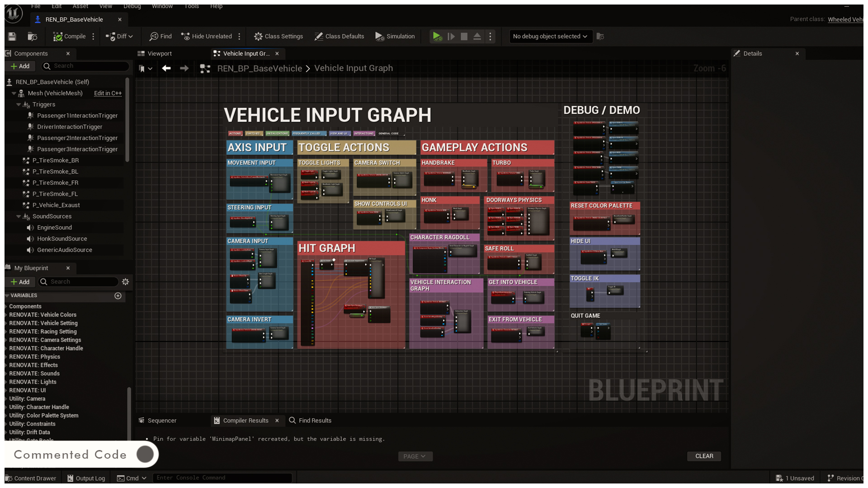This screenshot has height=488, width=868.
Task: Open the Window menu
Action: (162, 6)
